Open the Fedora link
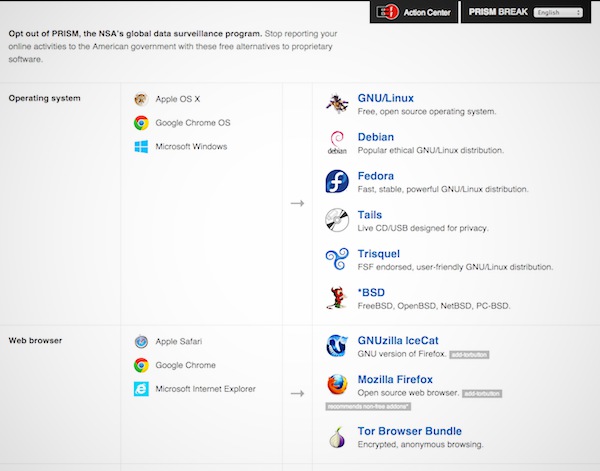 click(x=375, y=176)
